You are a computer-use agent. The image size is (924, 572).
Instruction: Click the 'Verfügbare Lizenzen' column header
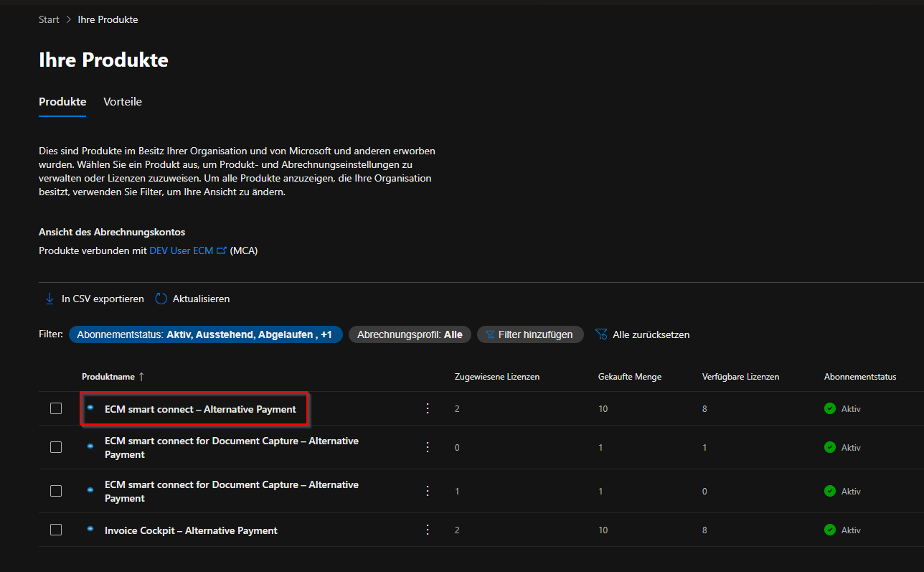tap(740, 377)
